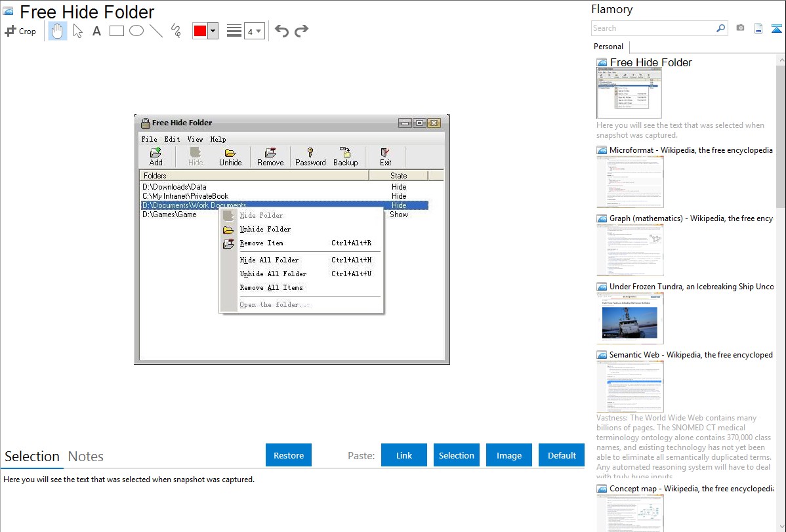This screenshot has width=786, height=532.
Task: Choose the arrow pointer tool
Action: click(x=77, y=31)
